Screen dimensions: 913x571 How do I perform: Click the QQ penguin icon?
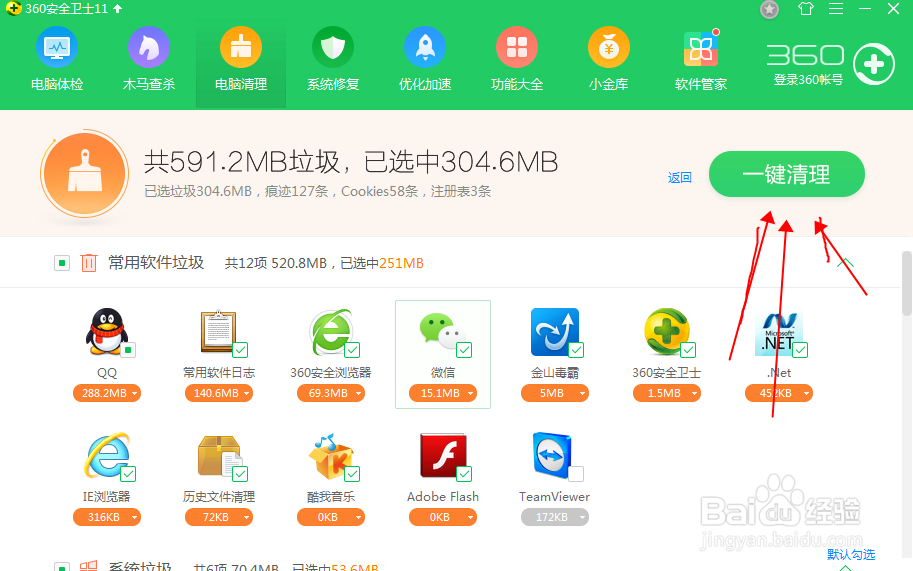click(107, 331)
